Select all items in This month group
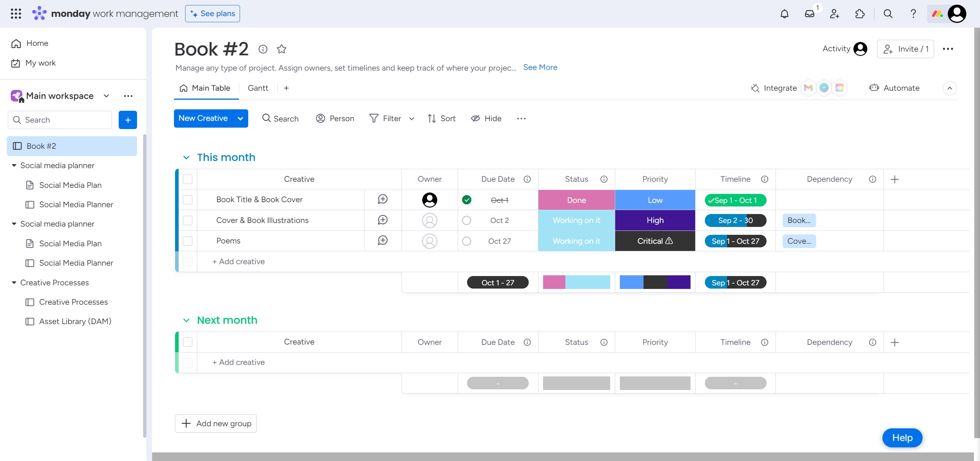This screenshot has height=461, width=980. coord(188,179)
